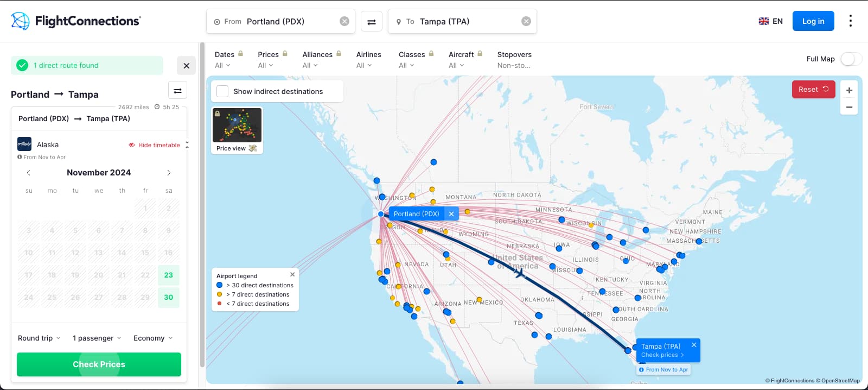
Task: Click the From Nov to Apr map tag
Action: coord(663,369)
